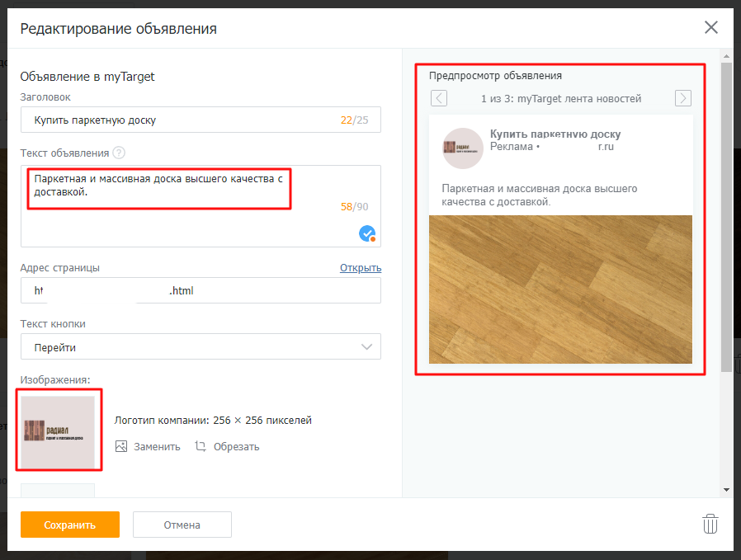741x560 pixels.
Task: Click the preview scrollbar down arrow
Action: pyautogui.click(x=726, y=490)
